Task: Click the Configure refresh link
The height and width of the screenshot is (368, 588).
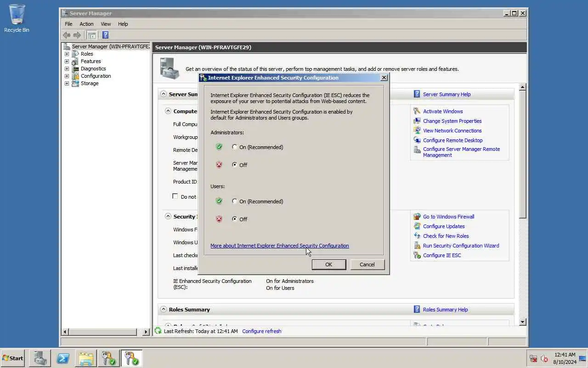Action: coord(261,331)
